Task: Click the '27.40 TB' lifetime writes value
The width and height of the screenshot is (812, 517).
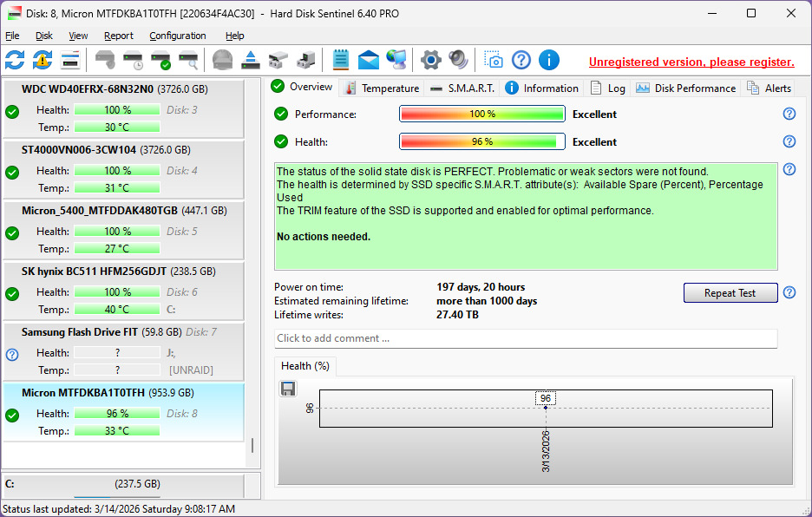Action: (457, 315)
